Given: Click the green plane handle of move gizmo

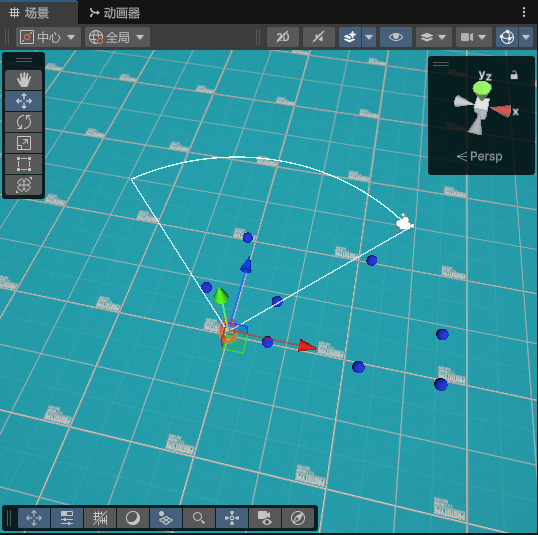Looking at the screenshot, I should click(x=234, y=344).
